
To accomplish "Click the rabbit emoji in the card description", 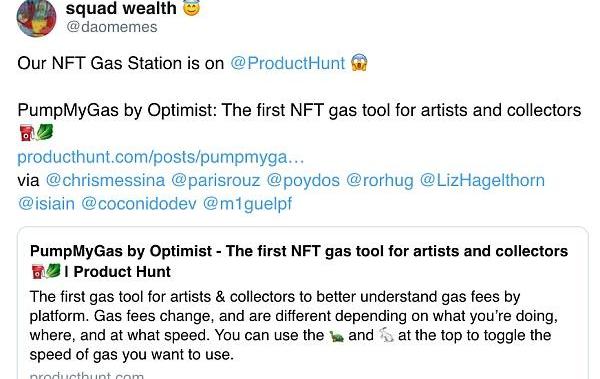I will [386, 336].
